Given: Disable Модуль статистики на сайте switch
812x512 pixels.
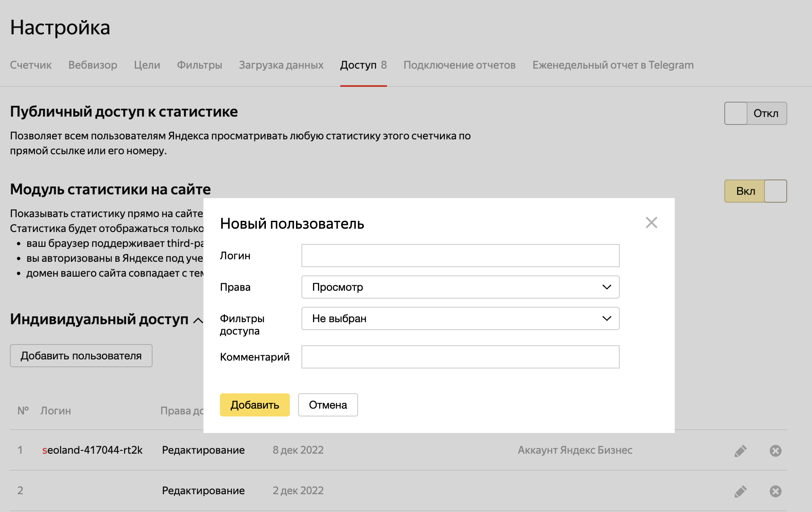Looking at the screenshot, I should click(x=755, y=191).
